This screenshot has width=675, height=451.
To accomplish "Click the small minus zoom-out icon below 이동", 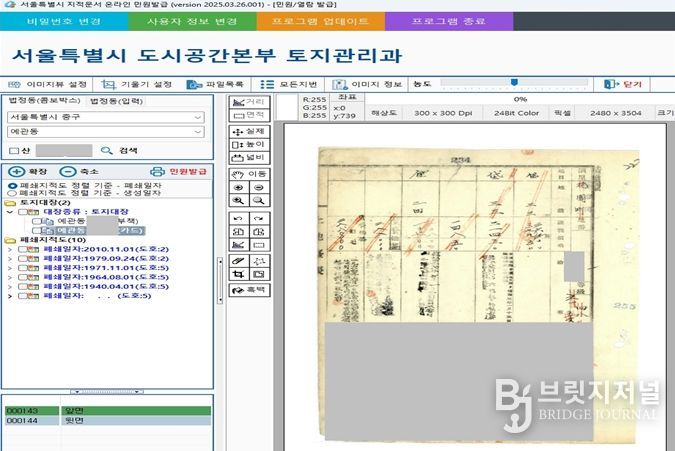I will pyautogui.click(x=259, y=188).
